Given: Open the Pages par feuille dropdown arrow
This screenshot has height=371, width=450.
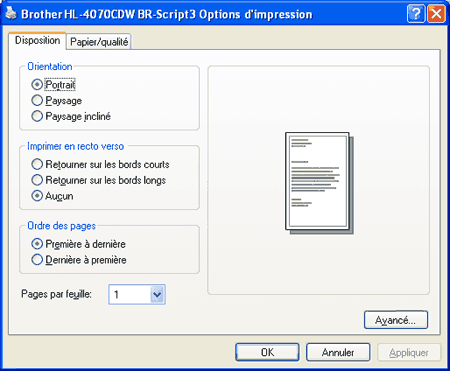Looking at the screenshot, I should [157, 294].
